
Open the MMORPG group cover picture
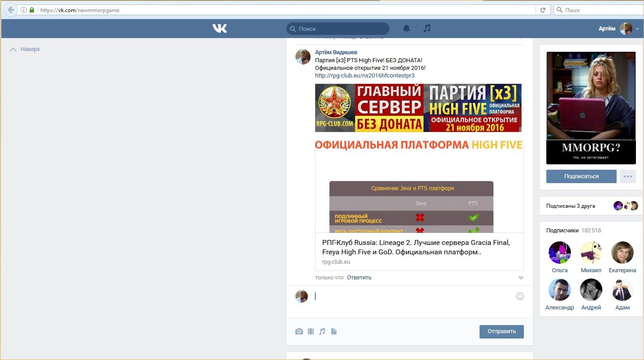591,108
